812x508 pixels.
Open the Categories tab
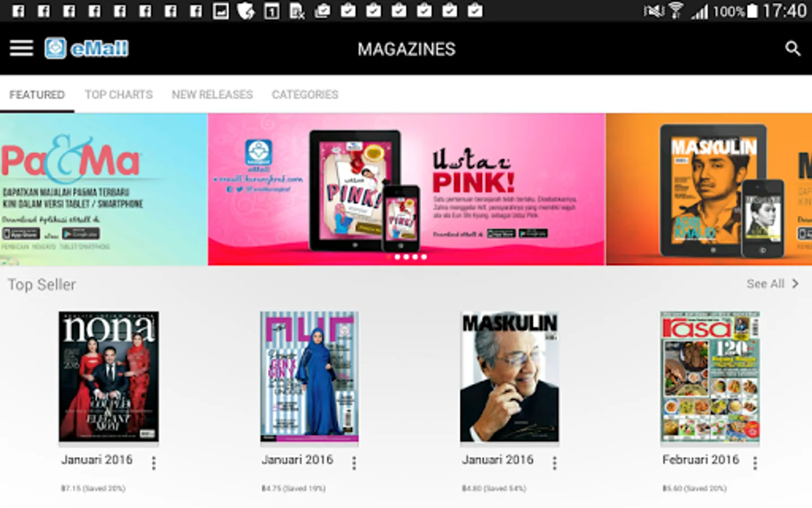coord(305,94)
